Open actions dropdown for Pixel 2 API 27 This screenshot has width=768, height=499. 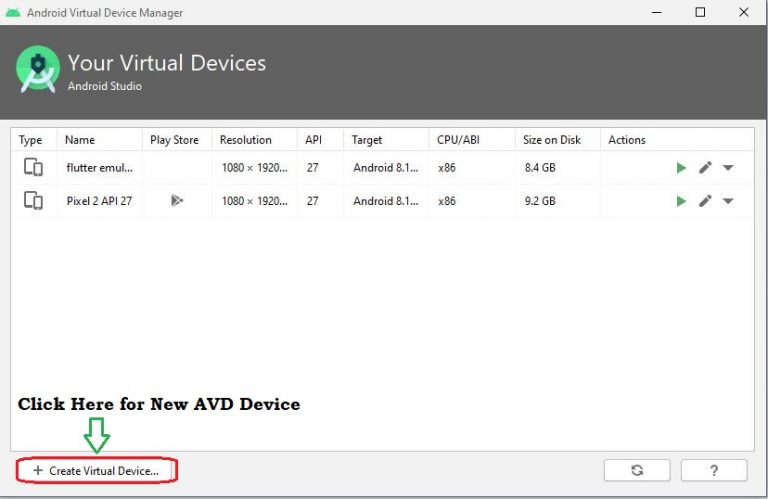pos(728,201)
